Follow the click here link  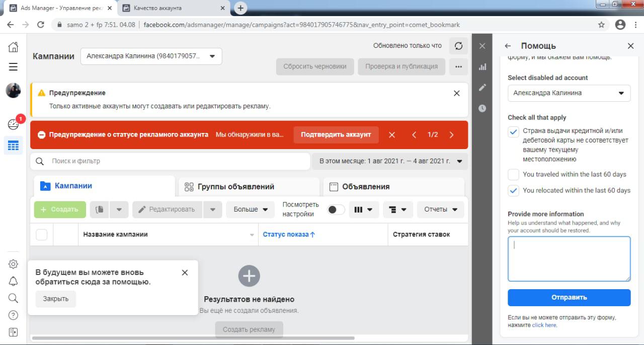click(544, 325)
